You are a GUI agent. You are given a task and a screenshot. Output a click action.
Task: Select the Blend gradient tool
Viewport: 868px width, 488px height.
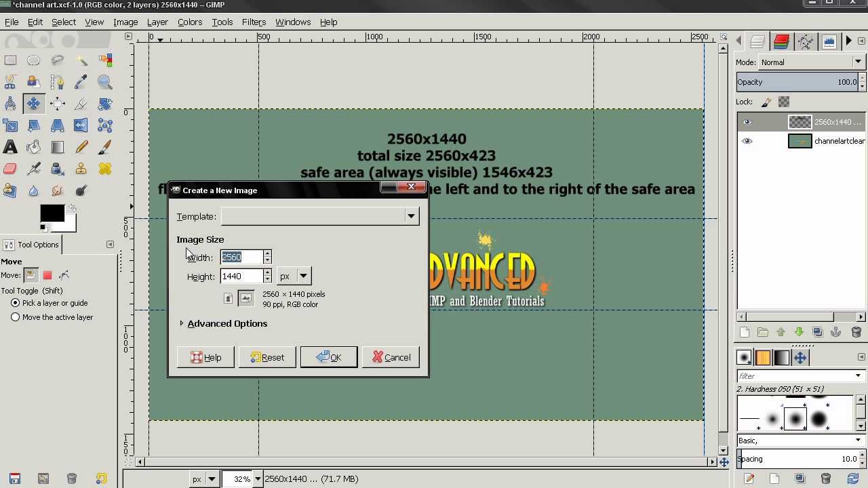point(57,147)
